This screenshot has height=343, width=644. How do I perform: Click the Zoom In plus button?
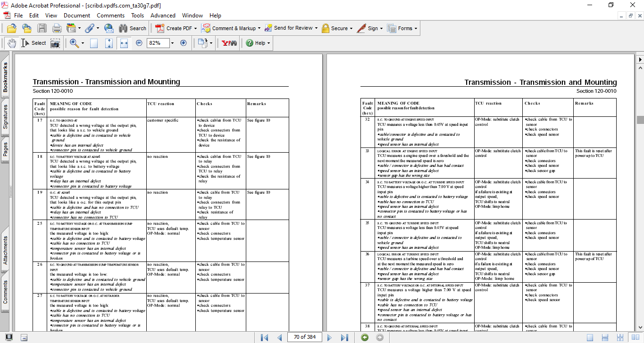[x=184, y=43]
